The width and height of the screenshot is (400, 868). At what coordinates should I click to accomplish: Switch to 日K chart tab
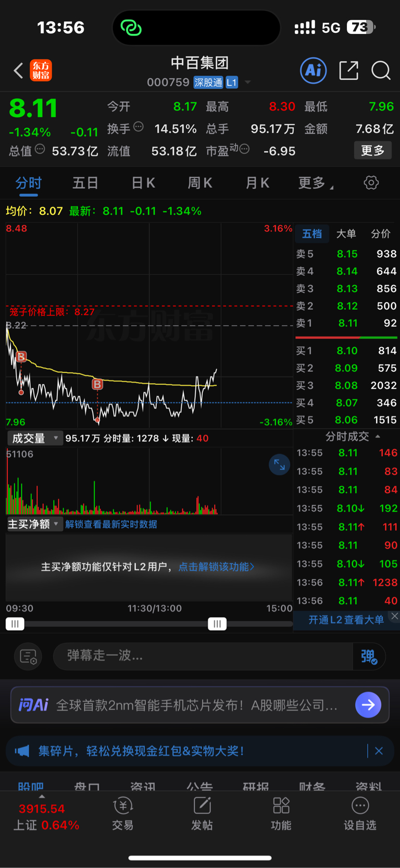pos(143,183)
